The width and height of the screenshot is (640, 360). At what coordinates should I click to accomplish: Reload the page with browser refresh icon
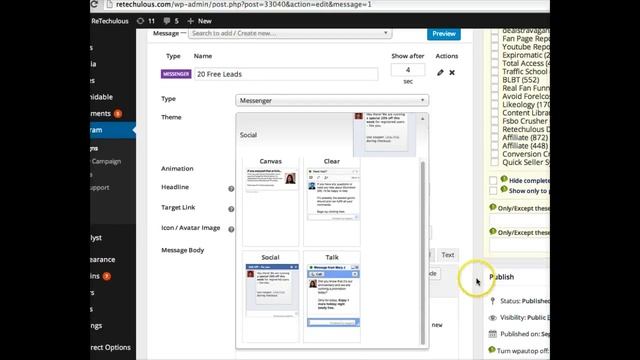[x=94, y=4]
